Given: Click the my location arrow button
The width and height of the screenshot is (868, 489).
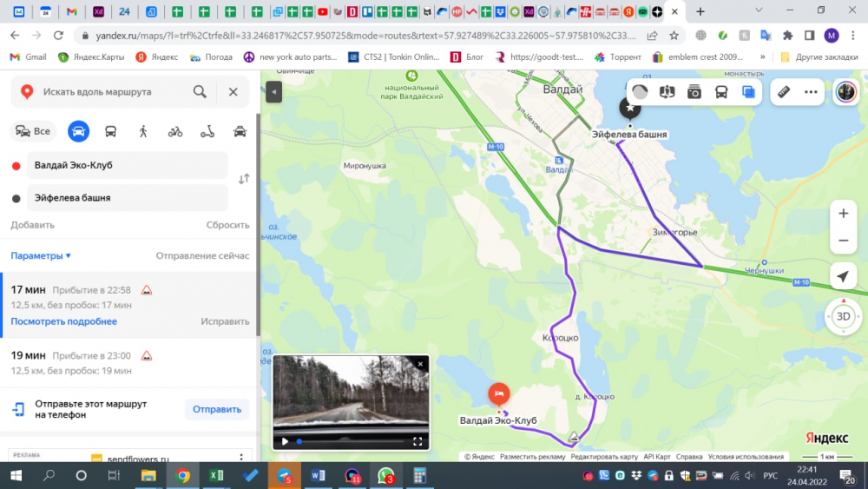Looking at the screenshot, I should (x=842, y=277).
